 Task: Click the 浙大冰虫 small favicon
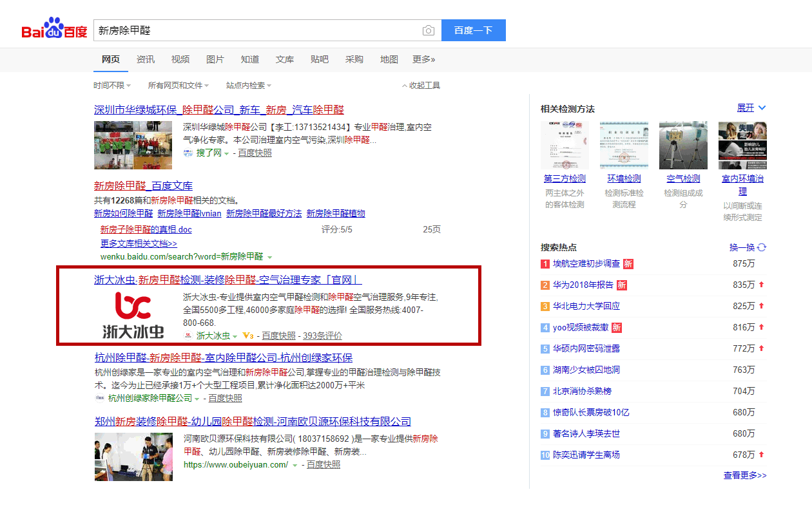[188, 336]
